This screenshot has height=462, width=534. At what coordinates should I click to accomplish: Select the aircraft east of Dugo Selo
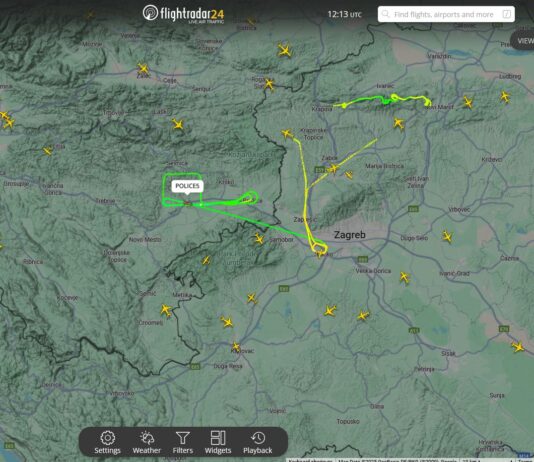tap(447, 236)
